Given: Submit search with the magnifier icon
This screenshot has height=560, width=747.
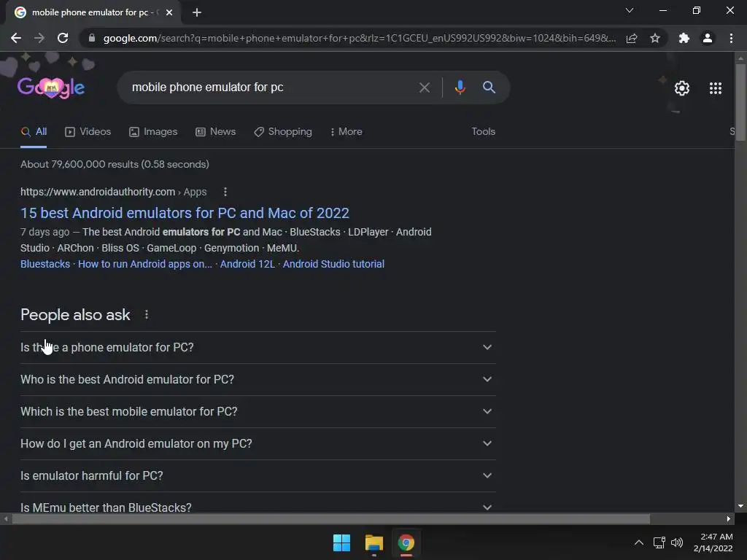Looking at the screenshot, I should pos(489,87).
